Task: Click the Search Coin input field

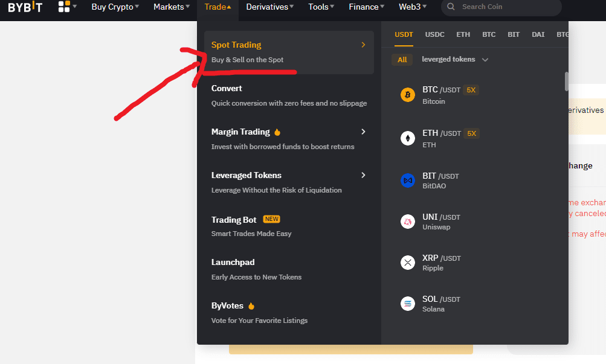Action: pos(501,7)
